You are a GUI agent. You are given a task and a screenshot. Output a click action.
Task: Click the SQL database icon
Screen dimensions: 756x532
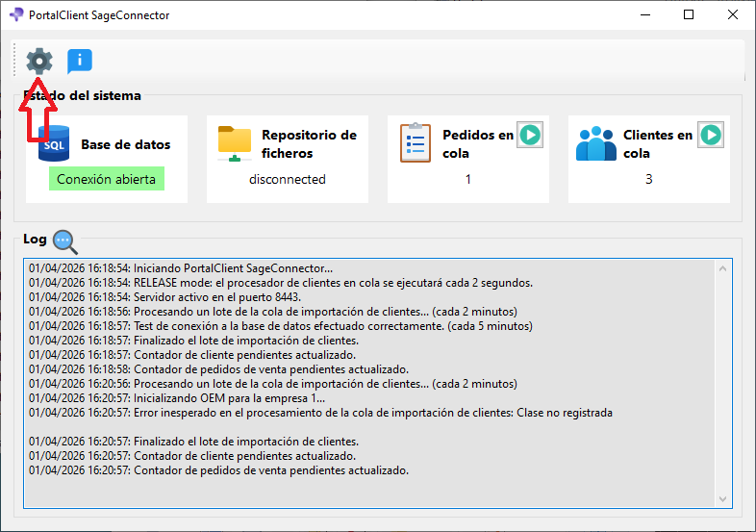tap(54, 143)
